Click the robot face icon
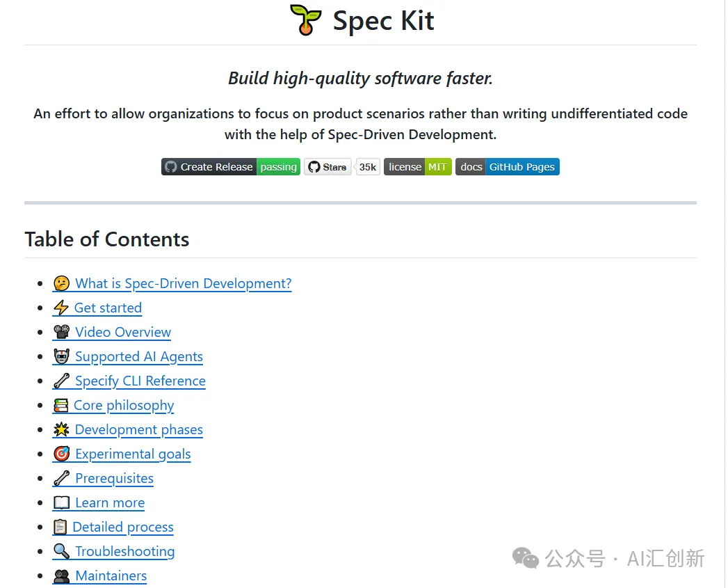Viewport: 728px width, 588px height. (62, 357)
